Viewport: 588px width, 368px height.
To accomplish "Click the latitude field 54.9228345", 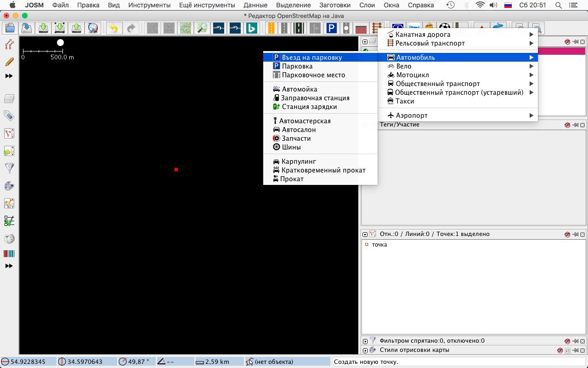I will (28, 362).
